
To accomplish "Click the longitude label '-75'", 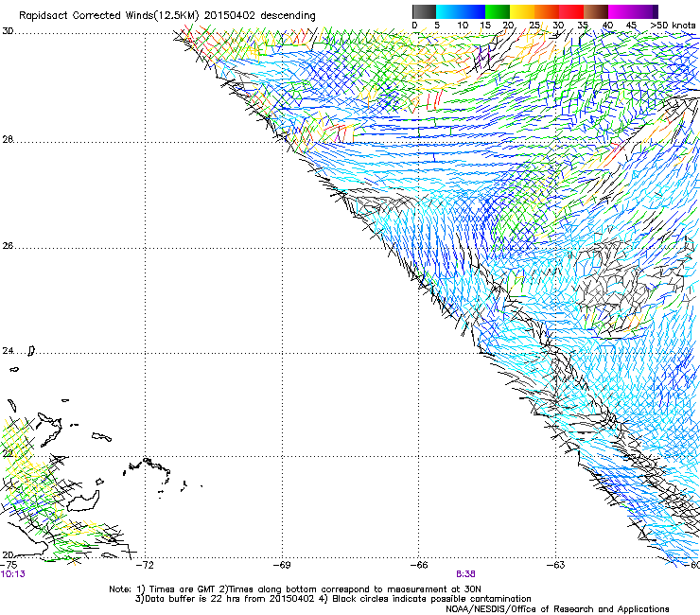I will (9, 565).
